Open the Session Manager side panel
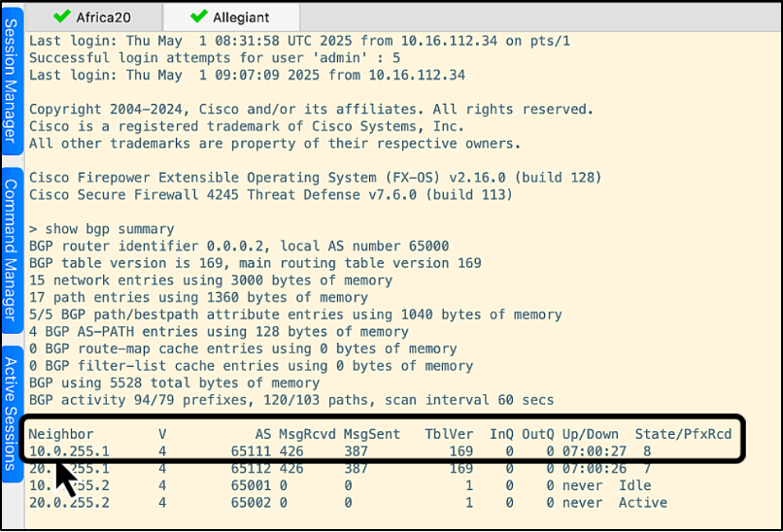Screen dimensions: 783x532 (x=12, y=81)
